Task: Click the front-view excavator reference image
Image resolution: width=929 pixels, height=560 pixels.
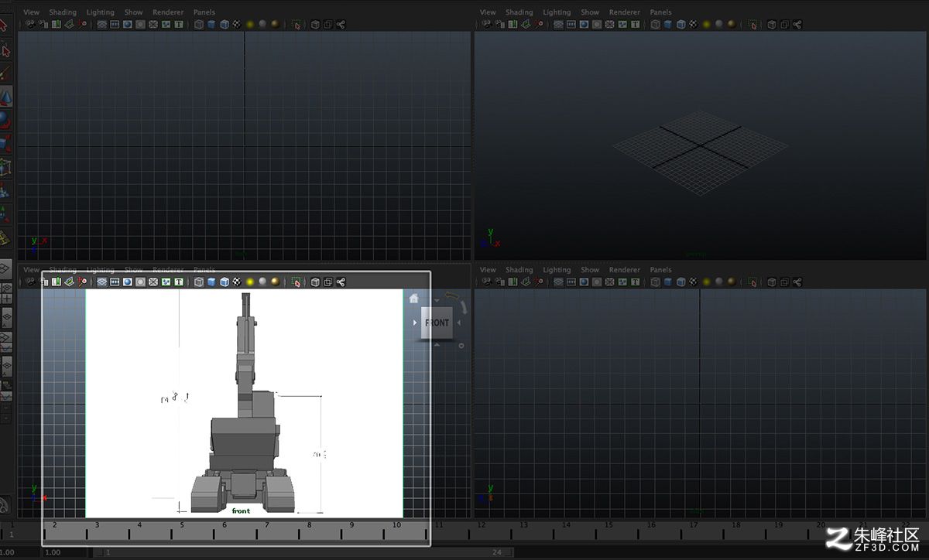Action: pos(244,403)
